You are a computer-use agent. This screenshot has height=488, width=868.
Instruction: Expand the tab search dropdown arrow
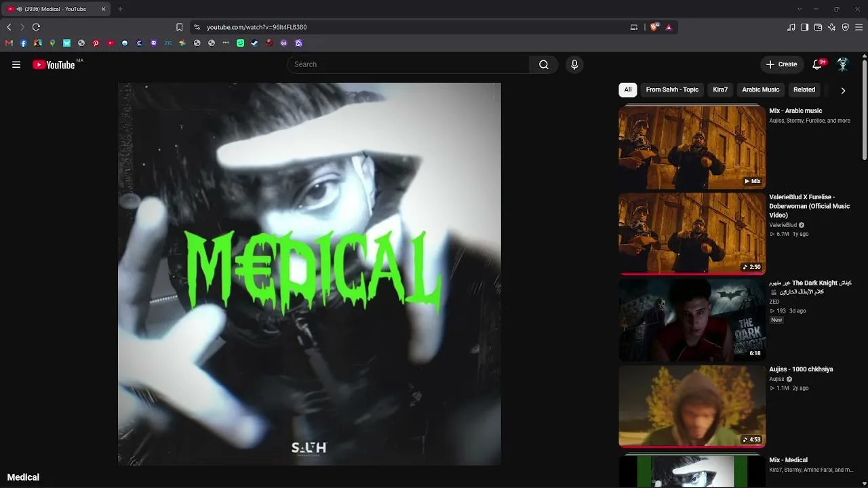[800, 9]
